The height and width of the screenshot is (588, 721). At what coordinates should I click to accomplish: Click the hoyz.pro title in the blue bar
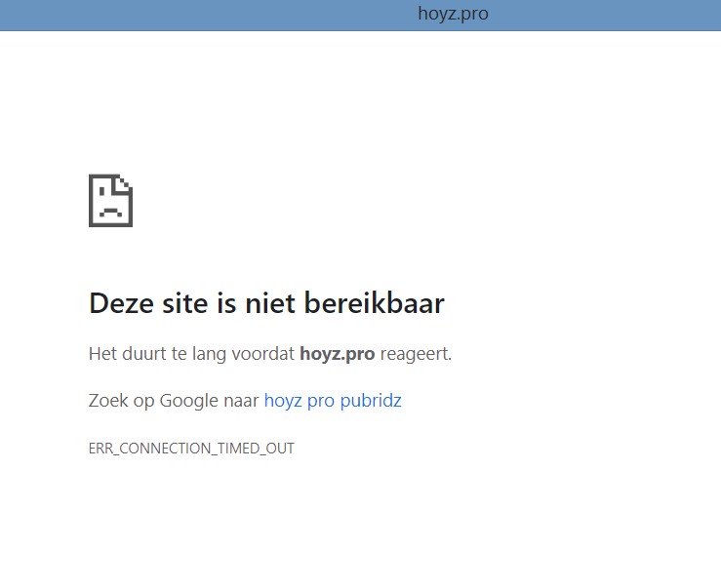pos(453,14)
